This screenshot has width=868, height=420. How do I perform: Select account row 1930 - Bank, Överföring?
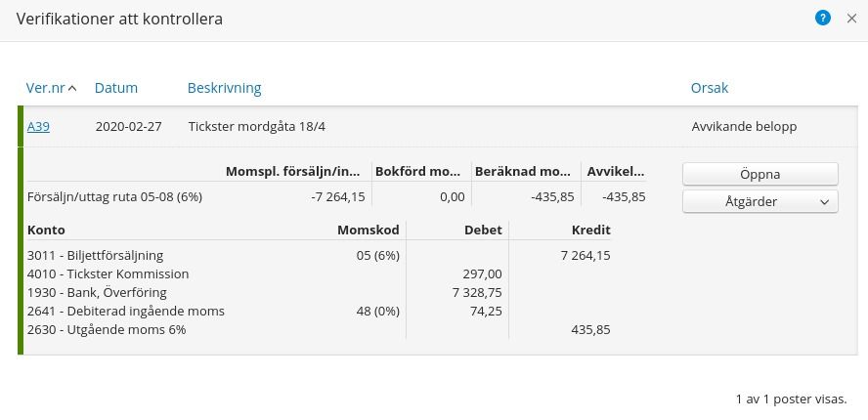point(98,292)
